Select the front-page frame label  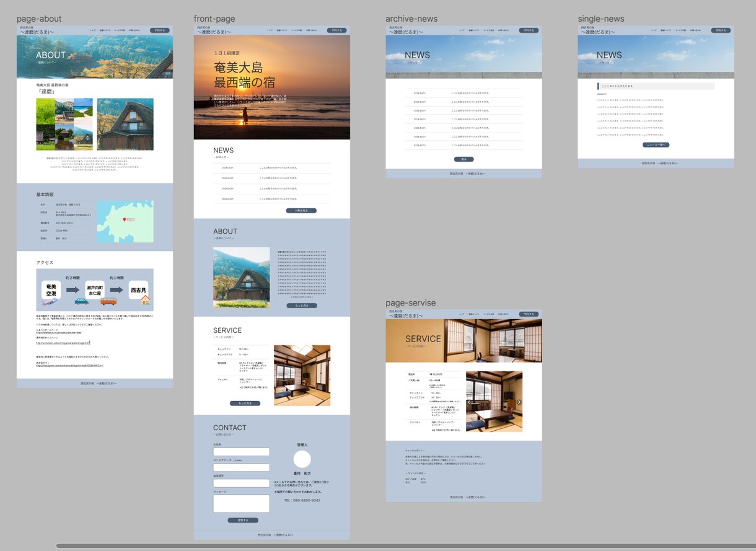(x=214, y=19)
